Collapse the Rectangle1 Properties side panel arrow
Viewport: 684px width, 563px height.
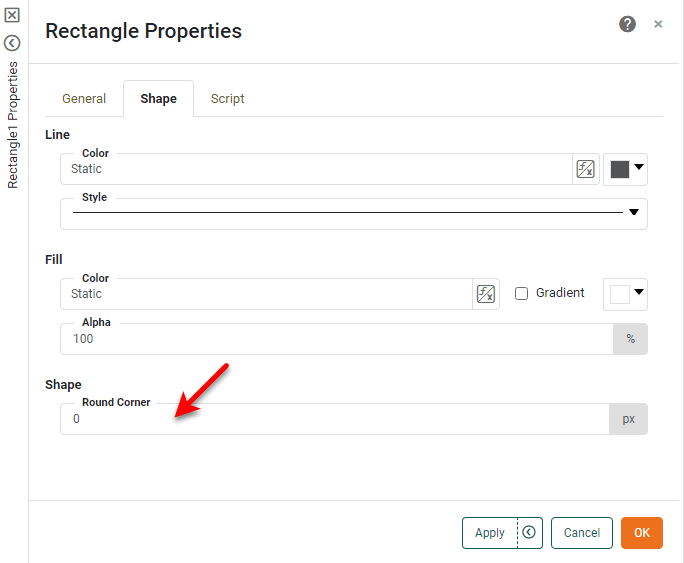(x=13, y=43)
